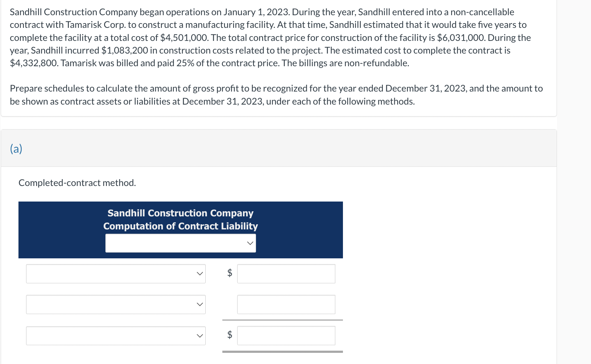
Task: Open the third account-selection dropdown
Action: click(x=116, y=335)
